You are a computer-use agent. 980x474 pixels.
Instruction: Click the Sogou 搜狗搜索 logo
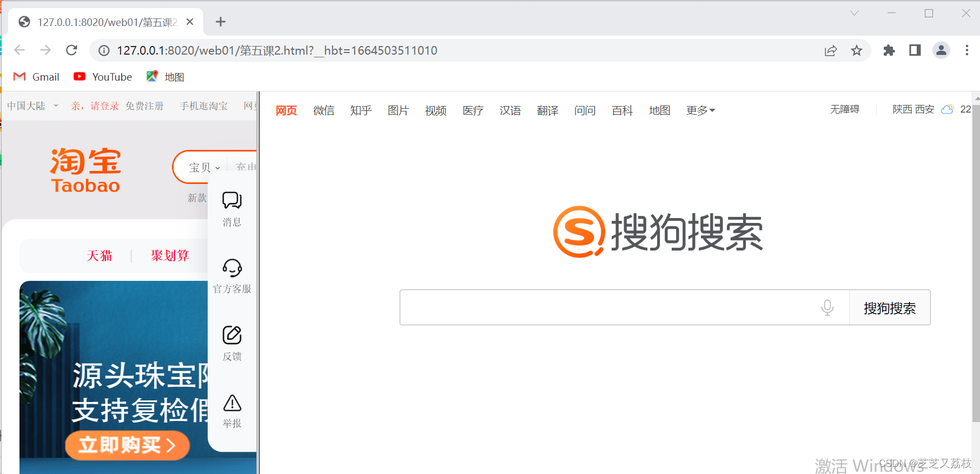pos(658,232)
